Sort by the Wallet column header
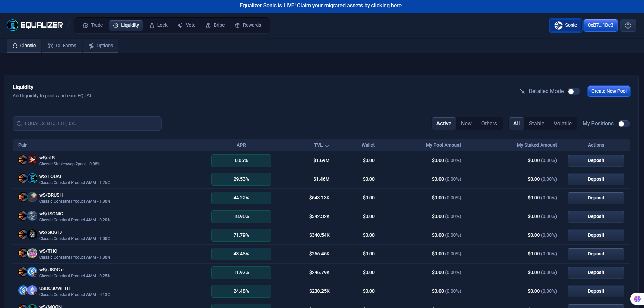Screen dimensions: 644x308 368,145
